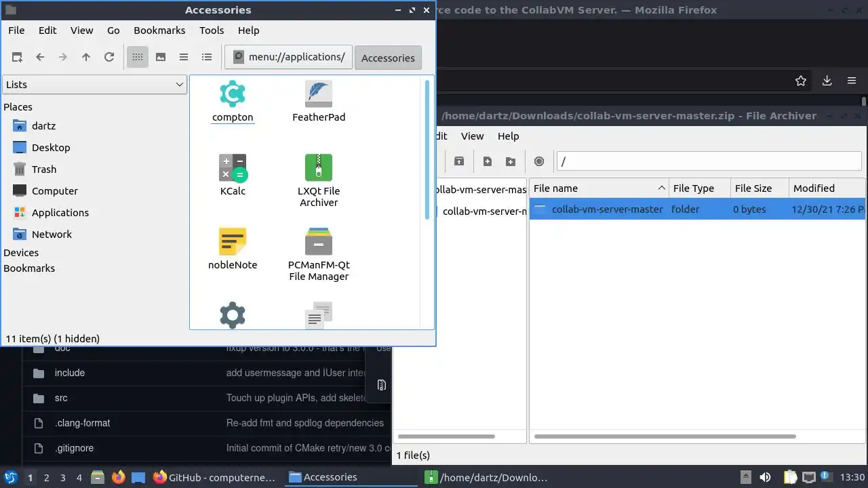Open .clang-format file on GitHub page
The height and width of the screenshot is (488, 868).
point(82,423)
